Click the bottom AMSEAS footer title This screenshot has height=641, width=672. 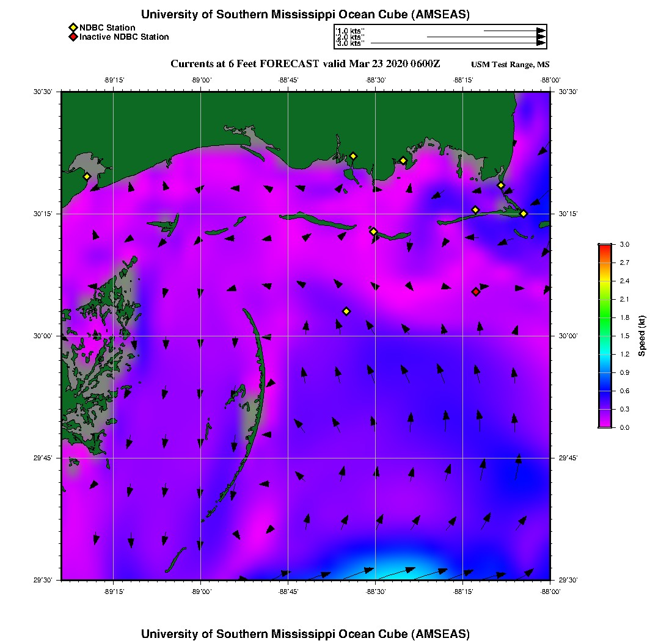(x=305, y=634)
